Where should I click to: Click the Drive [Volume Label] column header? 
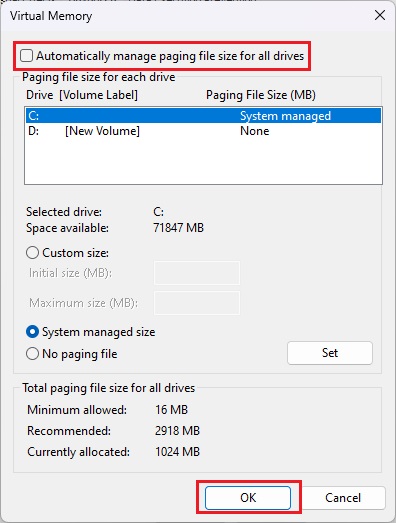[x=82, y=95]
